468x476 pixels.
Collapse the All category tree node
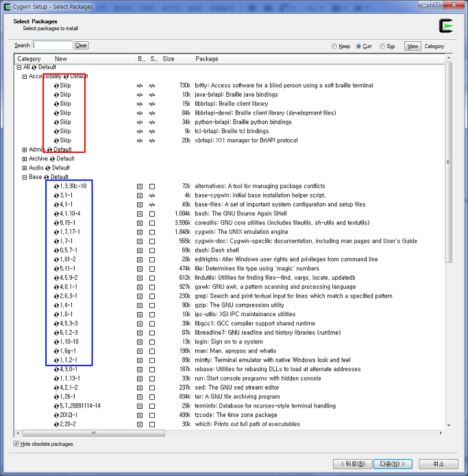(x=19, y=67)
